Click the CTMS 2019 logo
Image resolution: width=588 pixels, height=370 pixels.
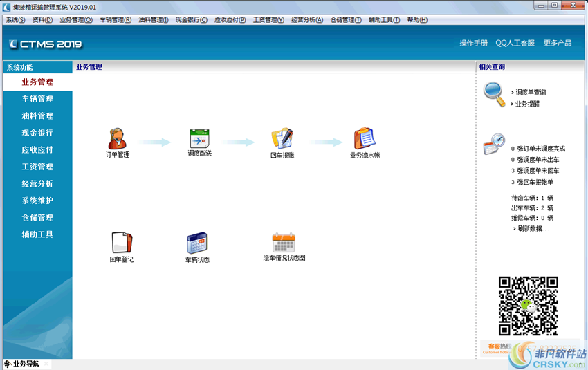coord(46,44)
